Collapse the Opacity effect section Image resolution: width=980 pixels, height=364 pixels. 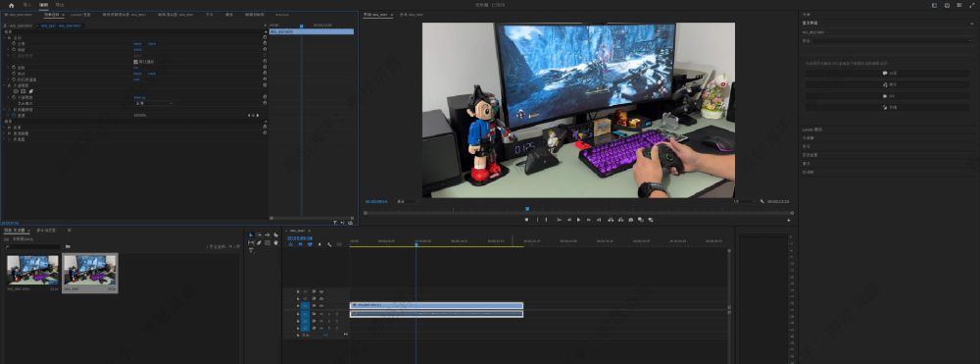pos(5,85)
